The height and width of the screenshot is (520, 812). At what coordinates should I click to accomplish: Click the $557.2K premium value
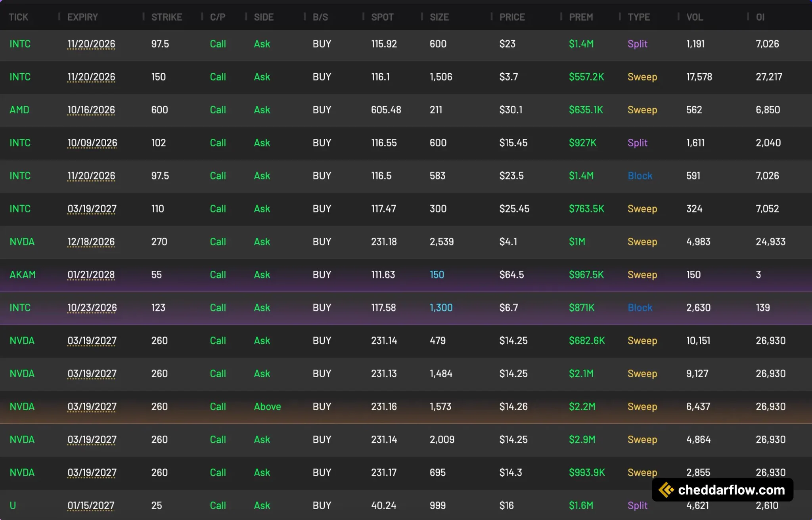tap(586, 77)
